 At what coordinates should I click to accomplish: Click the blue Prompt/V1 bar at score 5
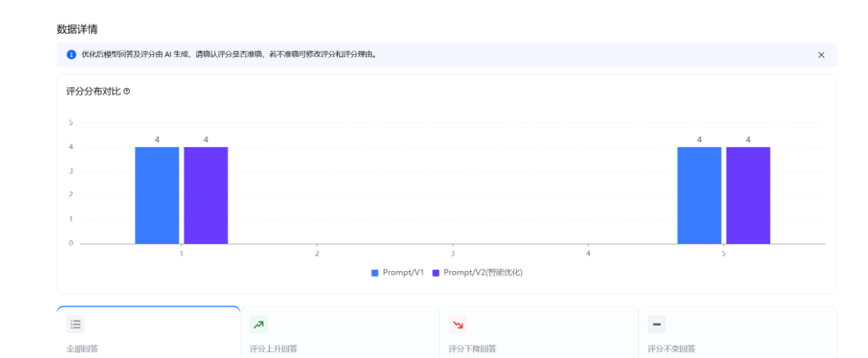[x=700, y=195]
